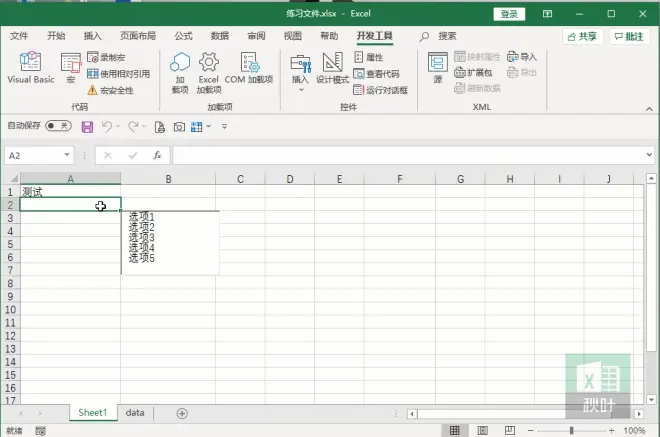Switch to Normal view
660x437 pixels.
point(455,430)
